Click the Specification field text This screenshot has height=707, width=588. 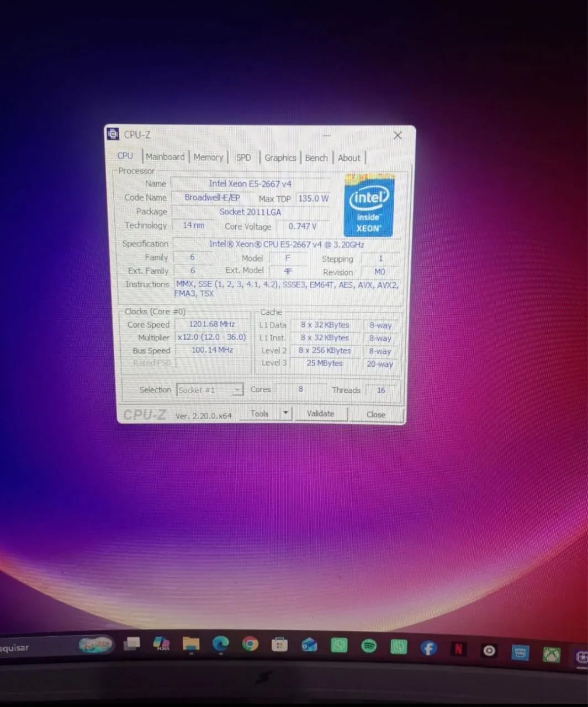coord(286,244)
